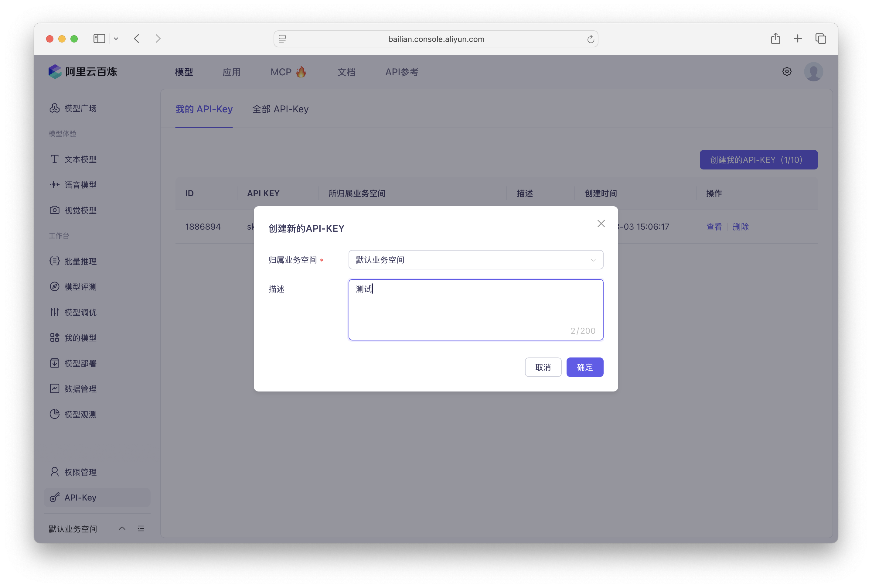
Task: Click 创建我的API-KEY button
Action: point(758,159)
